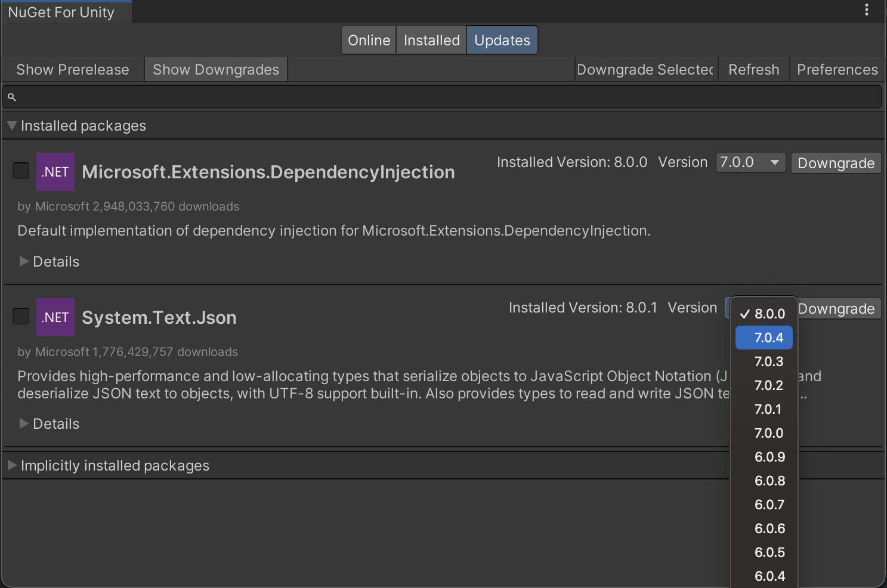
Task: Click the search magnifier icon
Action: [x=11, y=97]
